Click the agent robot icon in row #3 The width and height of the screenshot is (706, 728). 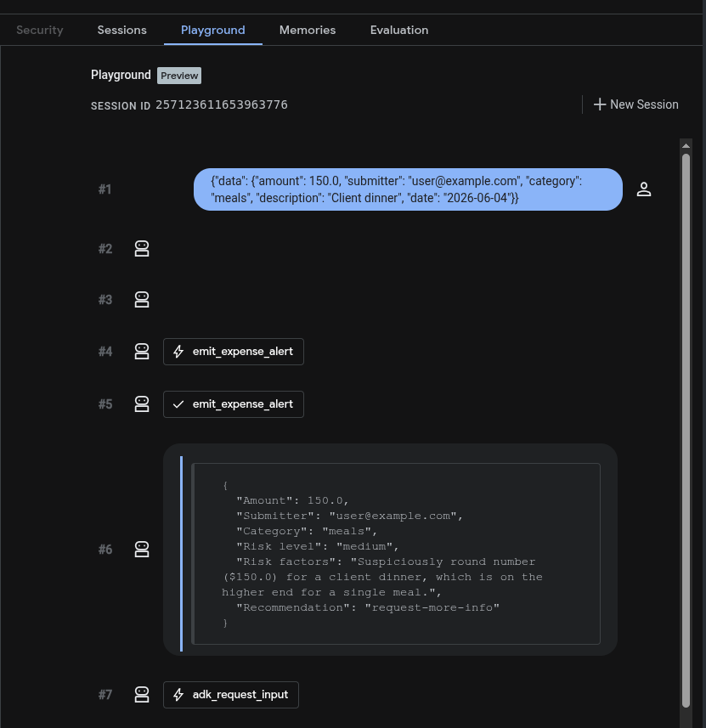point(142,300)
